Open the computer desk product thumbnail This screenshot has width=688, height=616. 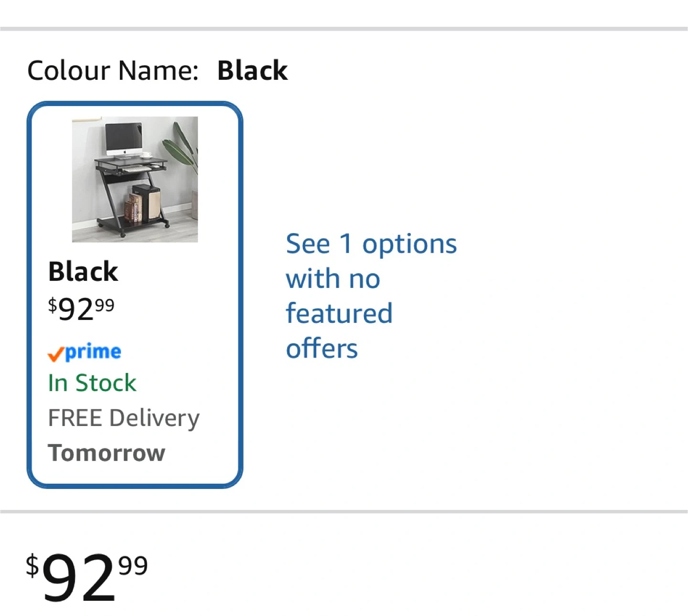(x=135, y=179)
